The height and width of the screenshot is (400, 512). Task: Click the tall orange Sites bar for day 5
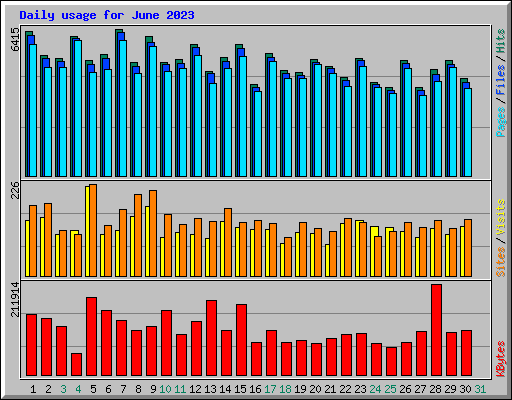click(x=93, y=230)
